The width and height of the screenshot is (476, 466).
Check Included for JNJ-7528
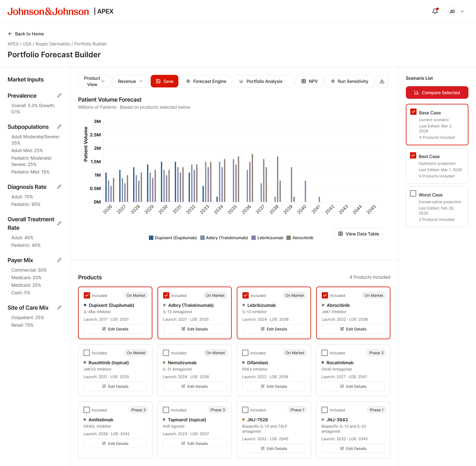coord(245,410)
